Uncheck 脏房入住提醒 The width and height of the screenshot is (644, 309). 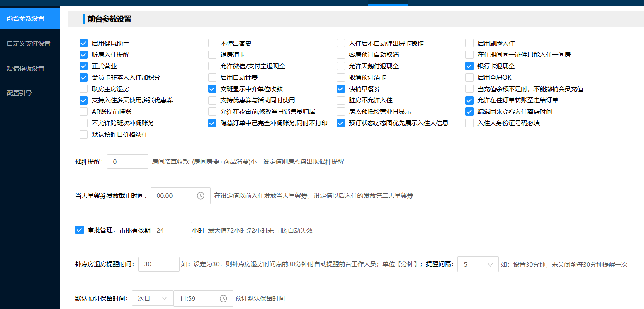pyautogui.click(x=84, y=54)
